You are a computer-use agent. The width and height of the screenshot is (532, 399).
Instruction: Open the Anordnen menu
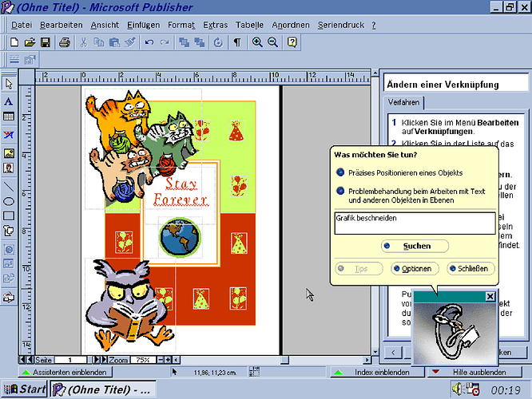[291, 25]
